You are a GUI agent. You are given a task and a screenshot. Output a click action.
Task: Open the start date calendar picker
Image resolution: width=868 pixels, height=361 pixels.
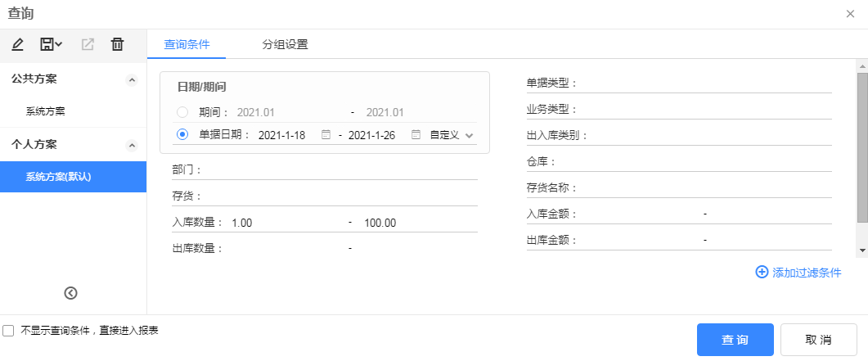pos(326,135)
